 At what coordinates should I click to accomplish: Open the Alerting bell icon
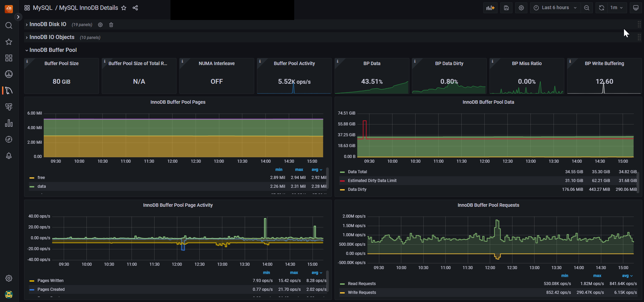click(x=9, y=156)
